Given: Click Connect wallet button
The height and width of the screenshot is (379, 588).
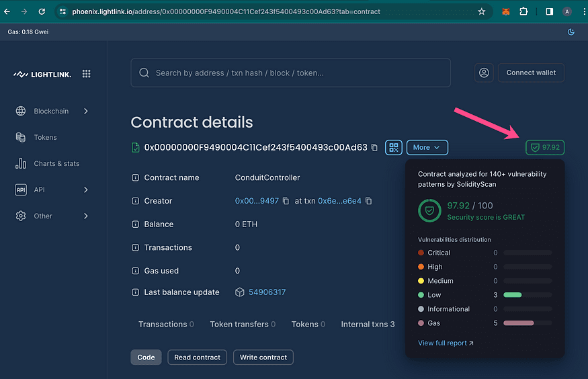Looking at the screenshot, I should pyautogui.click(x=531, y=73).
